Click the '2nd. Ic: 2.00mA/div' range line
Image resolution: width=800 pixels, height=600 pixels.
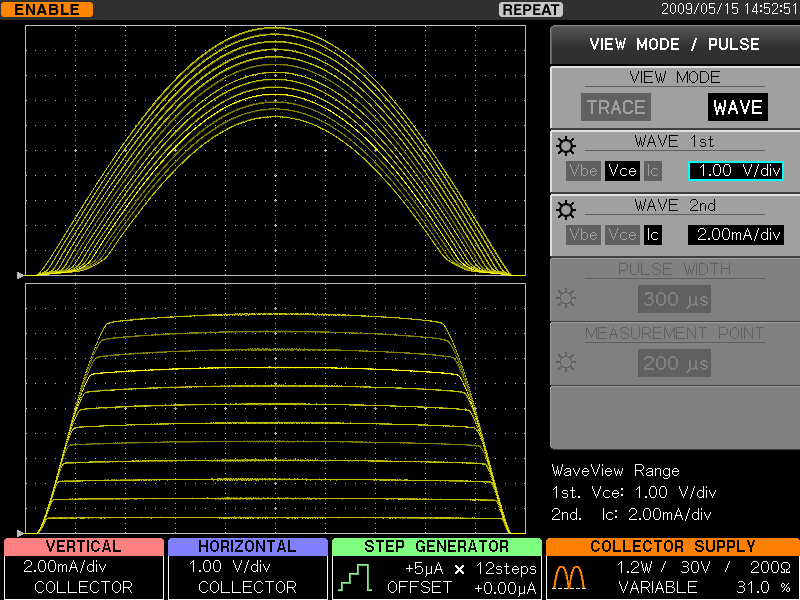point(631,514)
